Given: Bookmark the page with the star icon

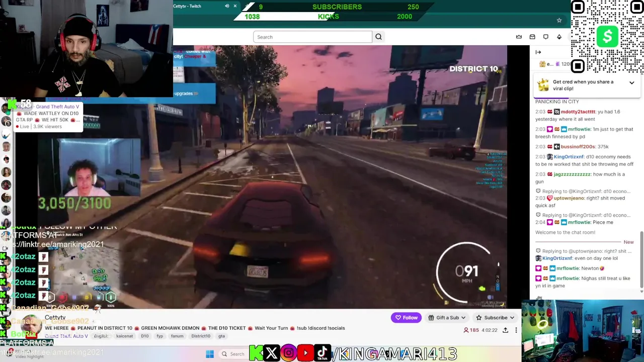Looking at the screenshot, I should (x=559, y=21).
